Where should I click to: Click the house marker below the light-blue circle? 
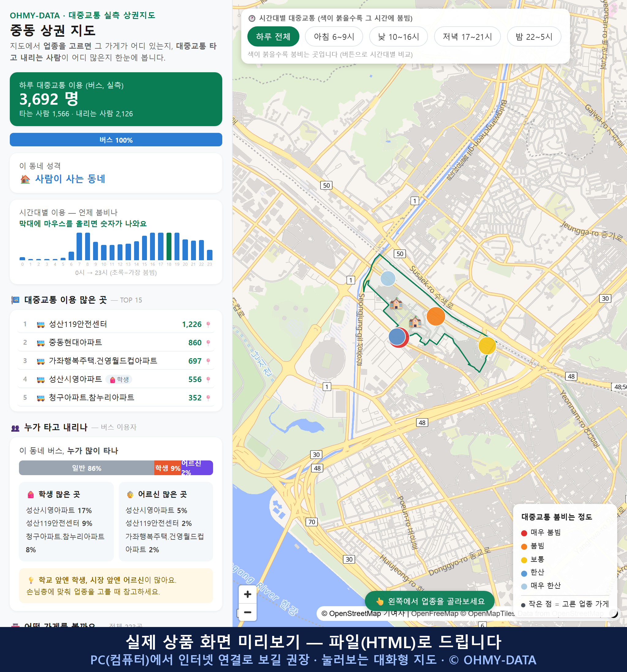pos(396,304)
